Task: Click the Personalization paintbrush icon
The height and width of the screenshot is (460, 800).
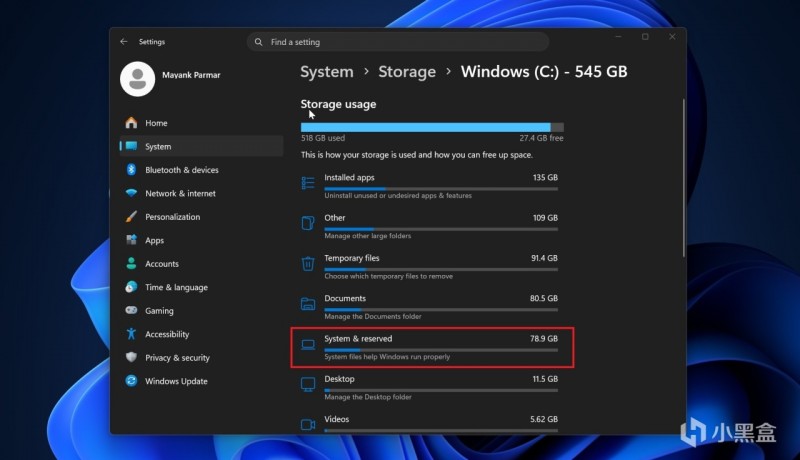Action: coord(131,217)
